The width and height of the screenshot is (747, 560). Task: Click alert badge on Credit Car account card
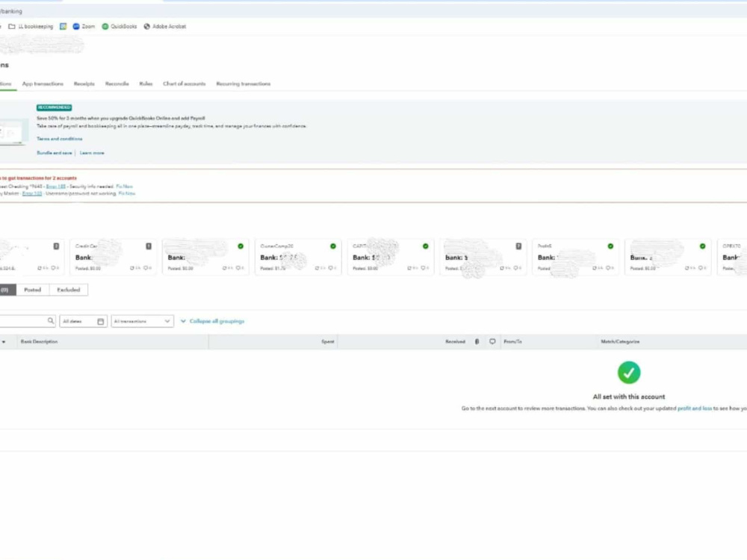[x=149, y=246]
